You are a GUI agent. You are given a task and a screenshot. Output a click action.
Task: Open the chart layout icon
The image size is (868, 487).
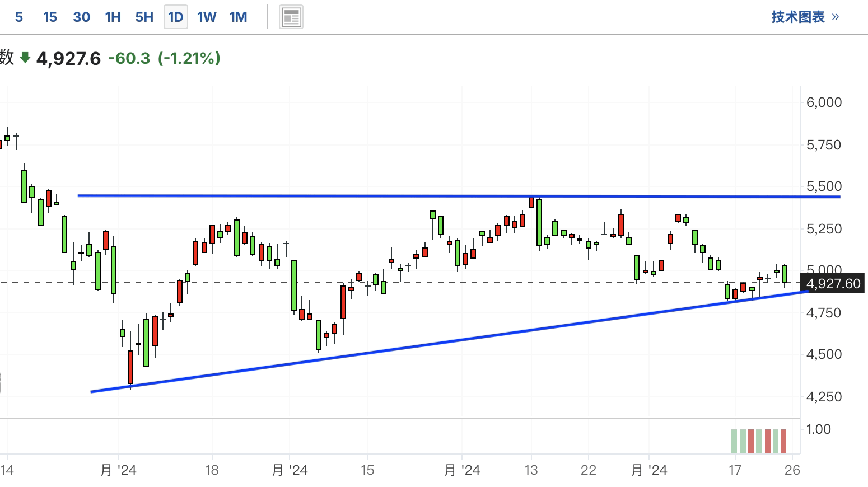click(x=291, y=17)
